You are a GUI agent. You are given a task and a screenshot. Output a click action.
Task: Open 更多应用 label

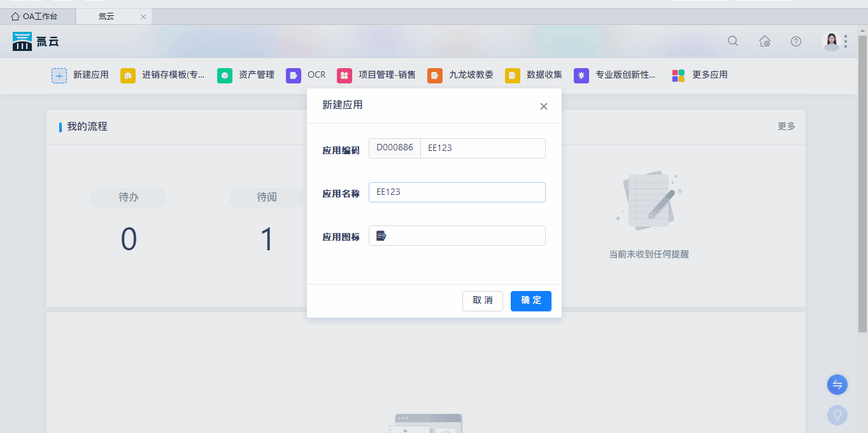[x=710, y=75]
